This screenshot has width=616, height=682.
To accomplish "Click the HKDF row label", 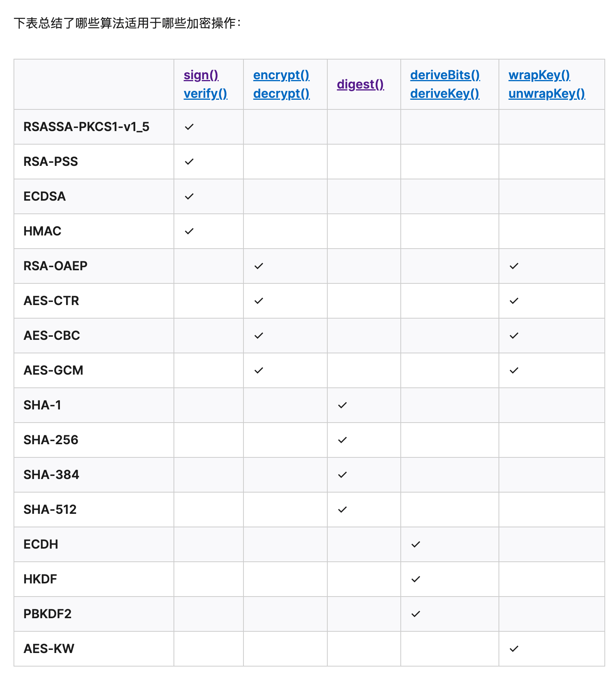I will (40, 579).
